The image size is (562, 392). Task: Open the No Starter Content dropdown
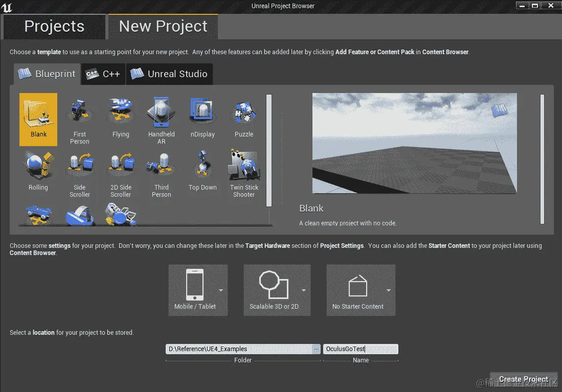[x=361, y=290]
